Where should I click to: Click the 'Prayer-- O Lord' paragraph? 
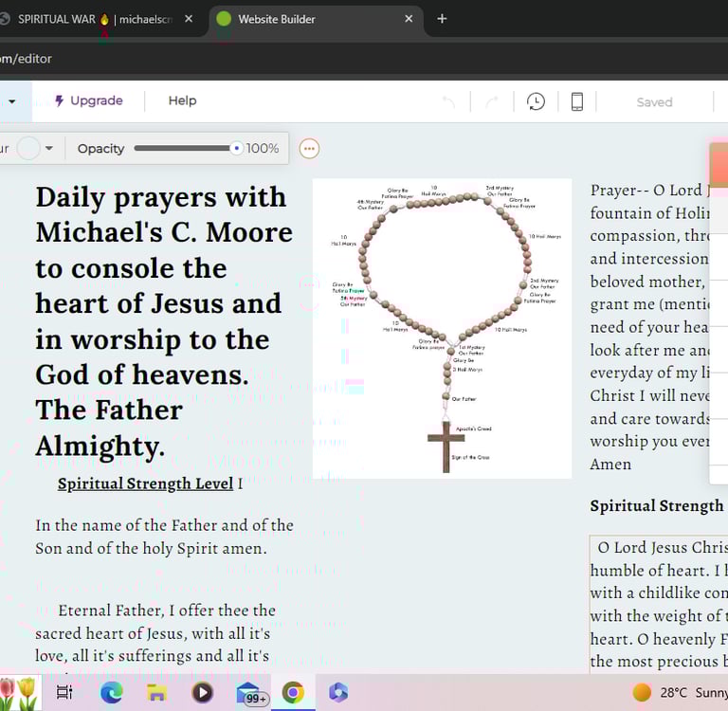click(x=650, y=327)
